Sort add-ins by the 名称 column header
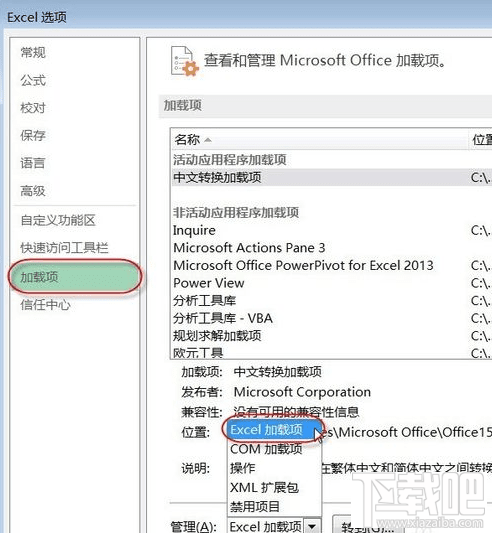Image resolution: width=492 pixels, height=533 pixels. pos(320,139)
